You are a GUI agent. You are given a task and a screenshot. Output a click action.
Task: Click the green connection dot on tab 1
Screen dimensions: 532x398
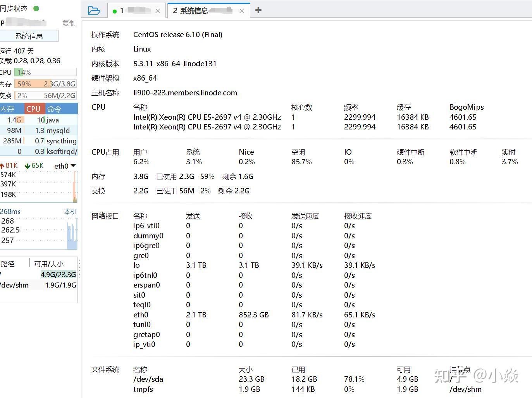point(115,11)
